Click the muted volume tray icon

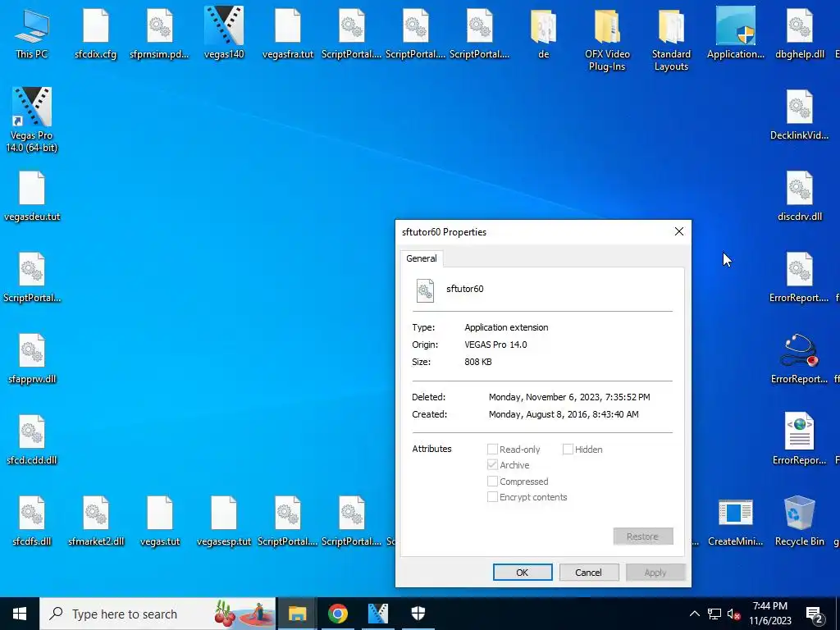pos(734,614)
